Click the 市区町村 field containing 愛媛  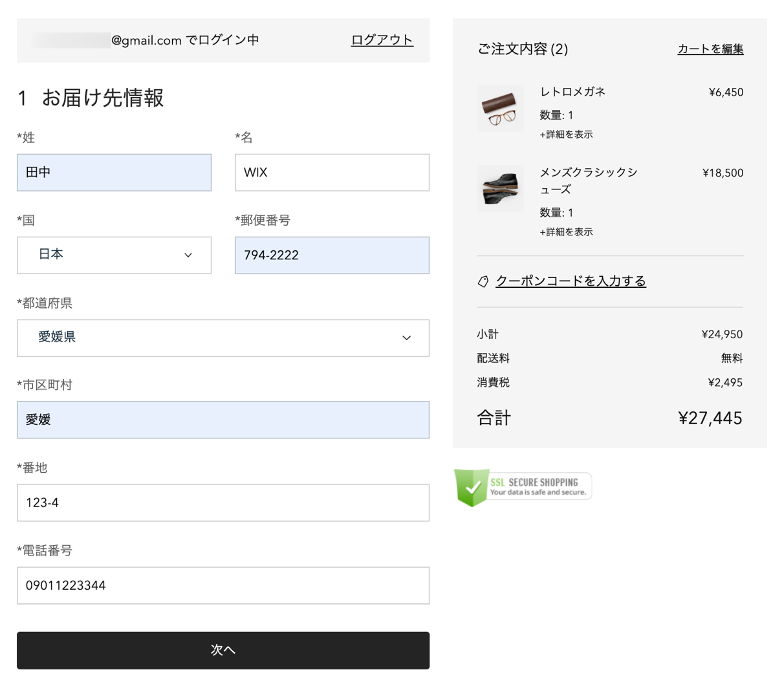[223, 420]
